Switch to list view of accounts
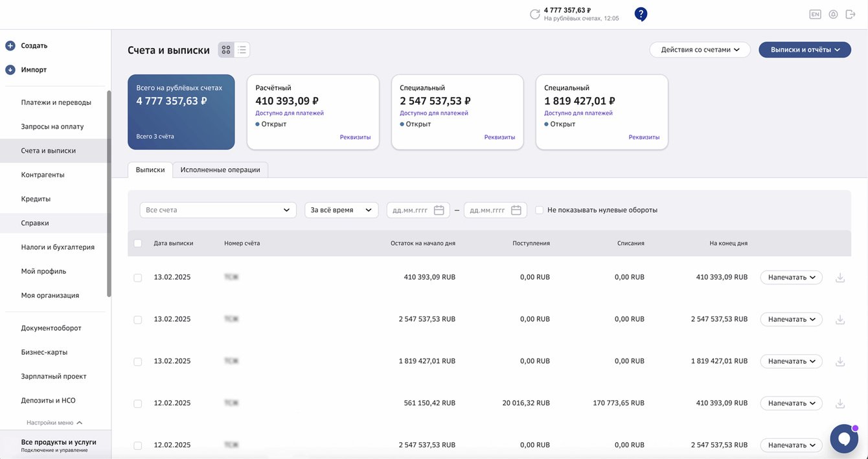Screen dimensions: 868x459 242,50
